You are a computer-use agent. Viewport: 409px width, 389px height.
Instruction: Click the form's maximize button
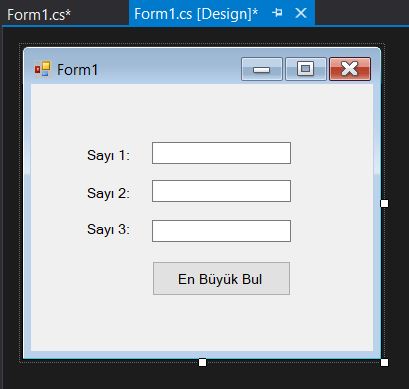click(306, 69)
